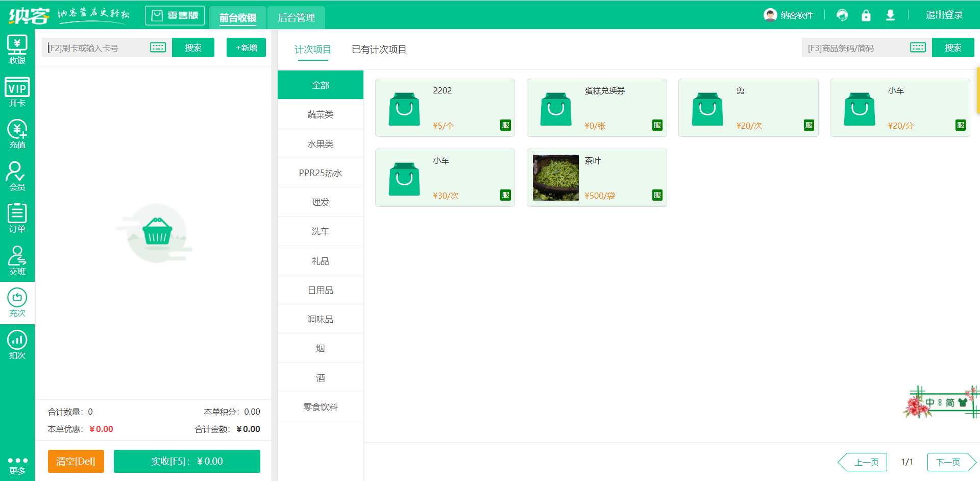980x481 pixels.
Task: Open the VIP 开卡 panel
Action: coord(17,91)
